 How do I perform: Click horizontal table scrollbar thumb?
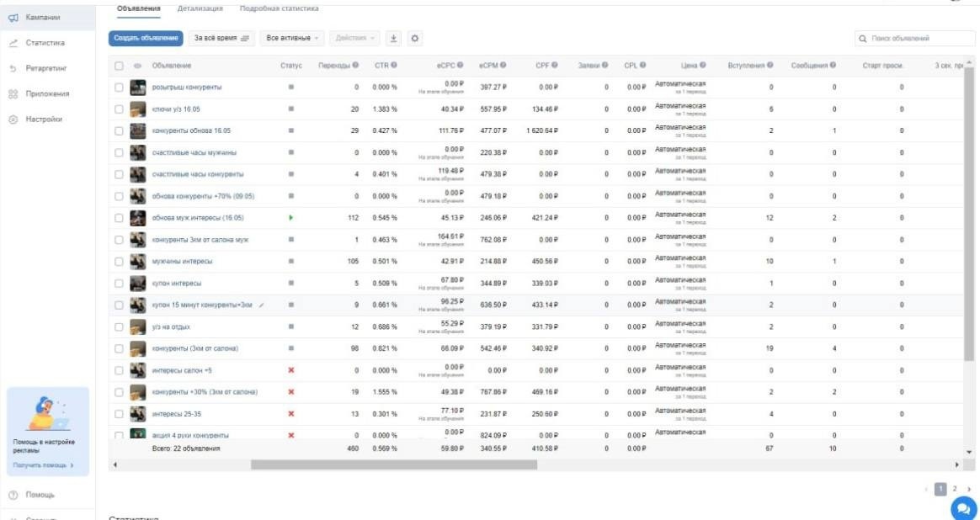[x=394, y=465]
